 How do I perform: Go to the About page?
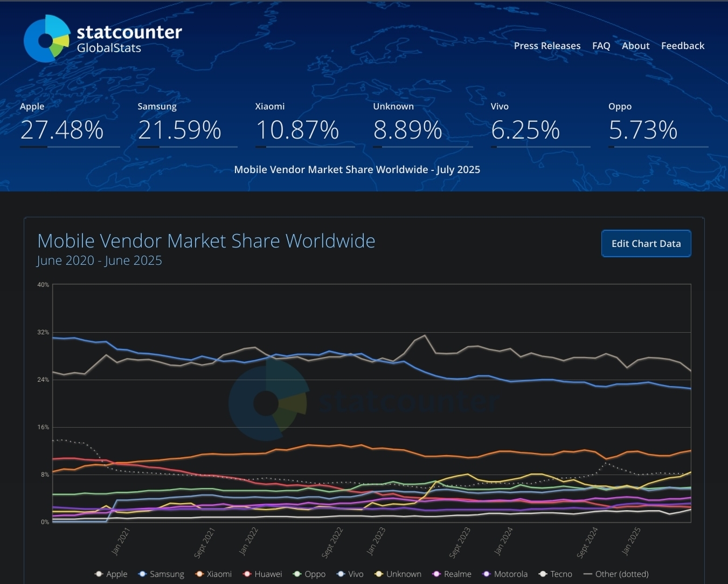point(635,46)
